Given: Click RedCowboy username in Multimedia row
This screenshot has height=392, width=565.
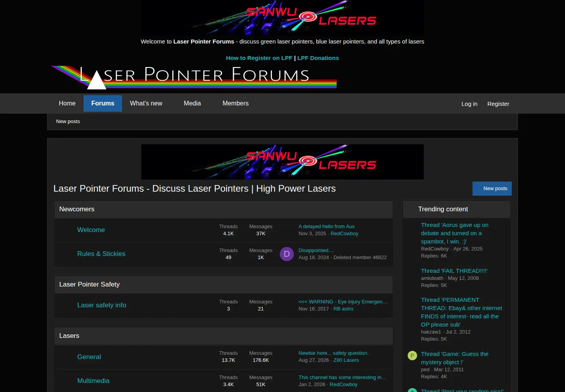Looking at the screenshot, I should coord(344,385).
